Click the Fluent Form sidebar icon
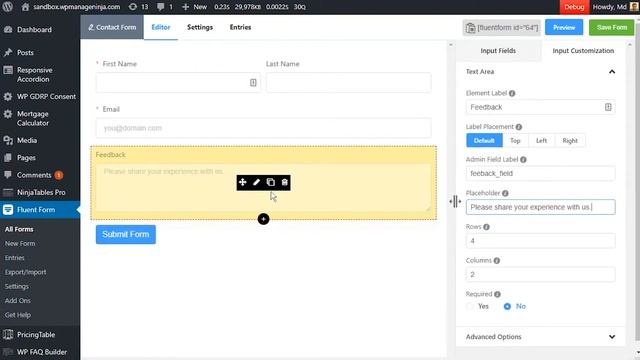The height and width of the screenshot is (360, 640). pyautogui.click(x=8, y=210)
